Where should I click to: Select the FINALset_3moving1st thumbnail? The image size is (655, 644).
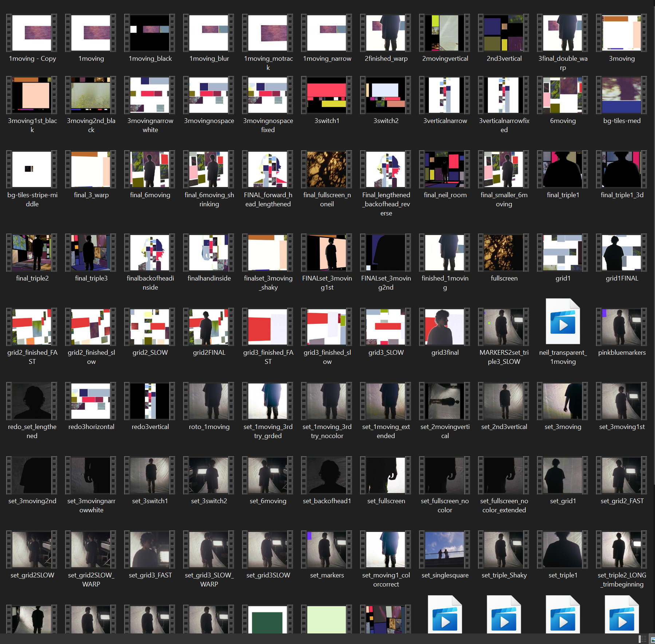pyautogui.click(x=327, y=253)
